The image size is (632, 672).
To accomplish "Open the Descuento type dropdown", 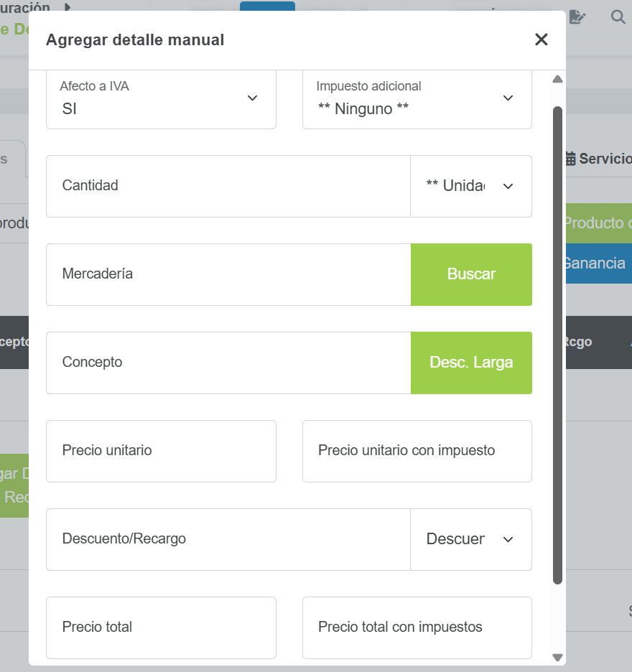I will [x=470, y=539].
